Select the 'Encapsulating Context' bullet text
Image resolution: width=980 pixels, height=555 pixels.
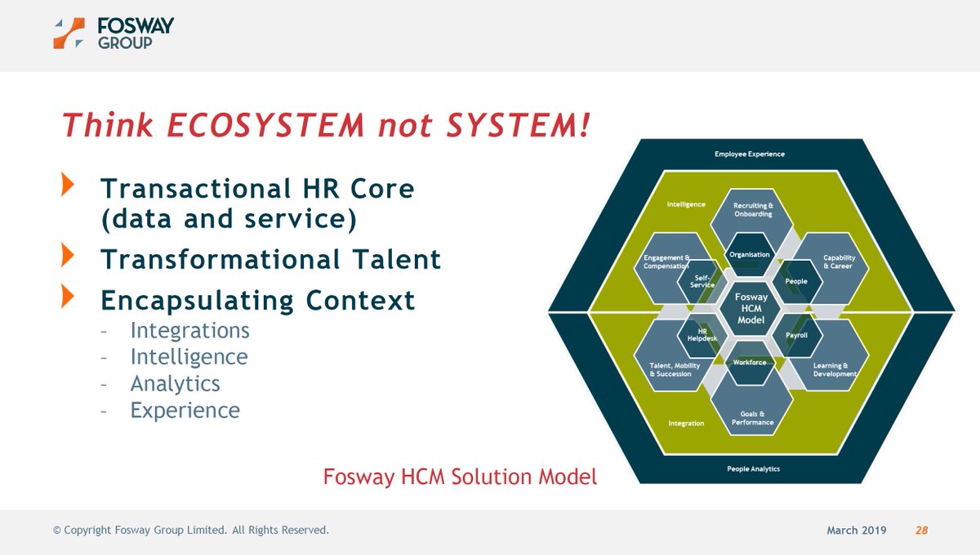tap(258, 300)
